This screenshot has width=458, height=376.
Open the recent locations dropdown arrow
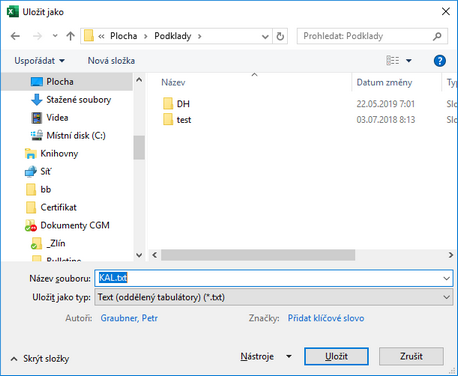pyautogui.click(x=55, y=36)
